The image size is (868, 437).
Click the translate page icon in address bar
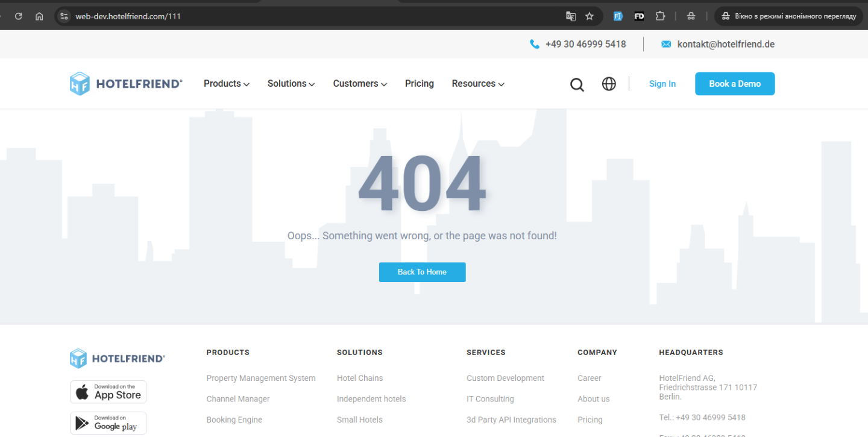click(x=570, y=16)
